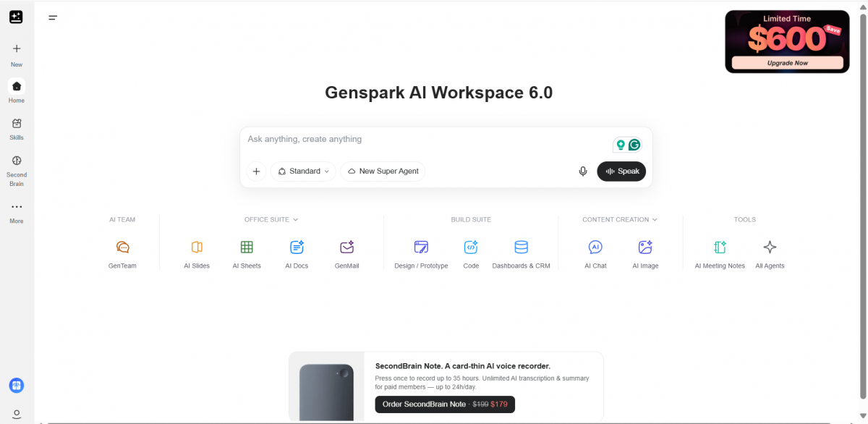Click the BUILD SUITE category label
The image size is (868, 424).
pyautogui.click(x=471, y=219)
